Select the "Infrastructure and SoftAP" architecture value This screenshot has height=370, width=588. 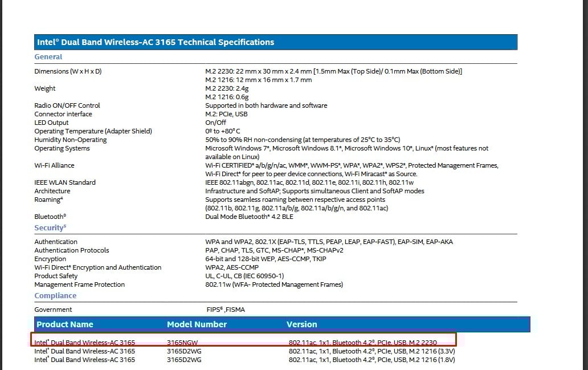point(315,192)
